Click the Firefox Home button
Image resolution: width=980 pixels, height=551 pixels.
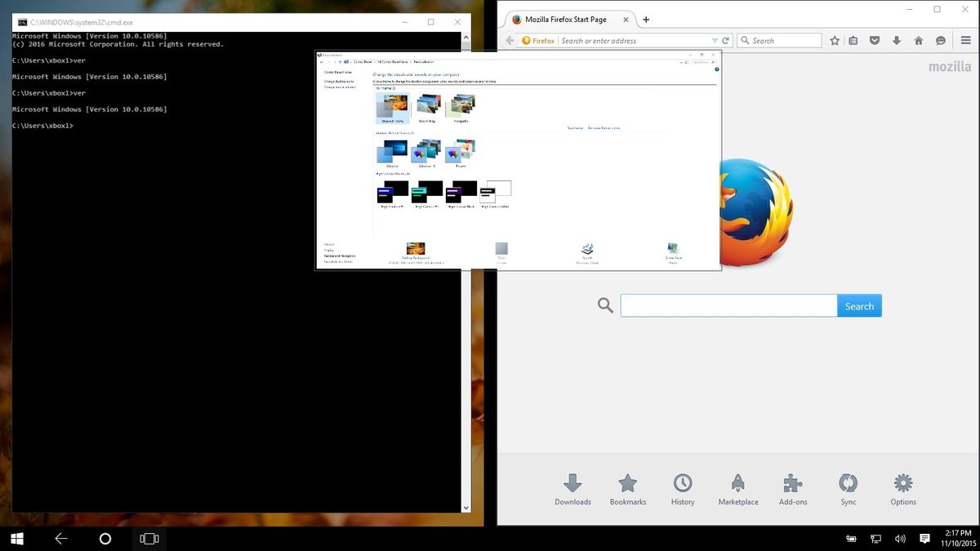click(x=919, y=40)
